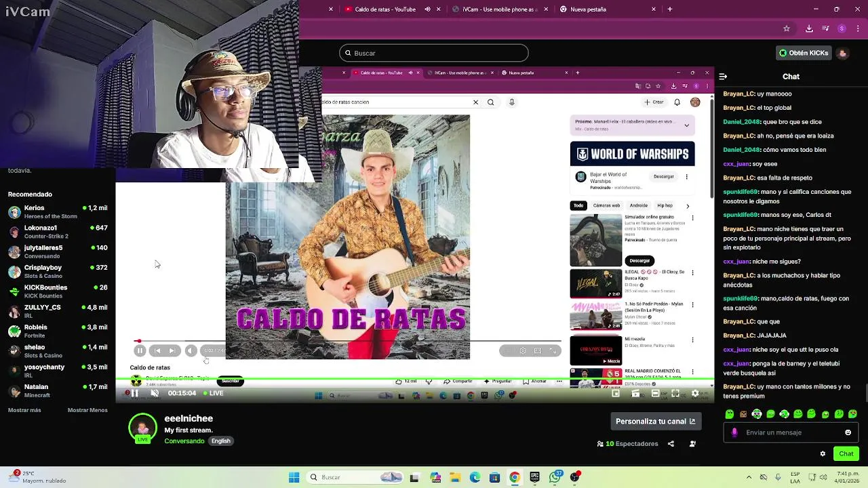Open Conversando category link
The width and height of the screenshot is (868, 488).
click(184, 441)
